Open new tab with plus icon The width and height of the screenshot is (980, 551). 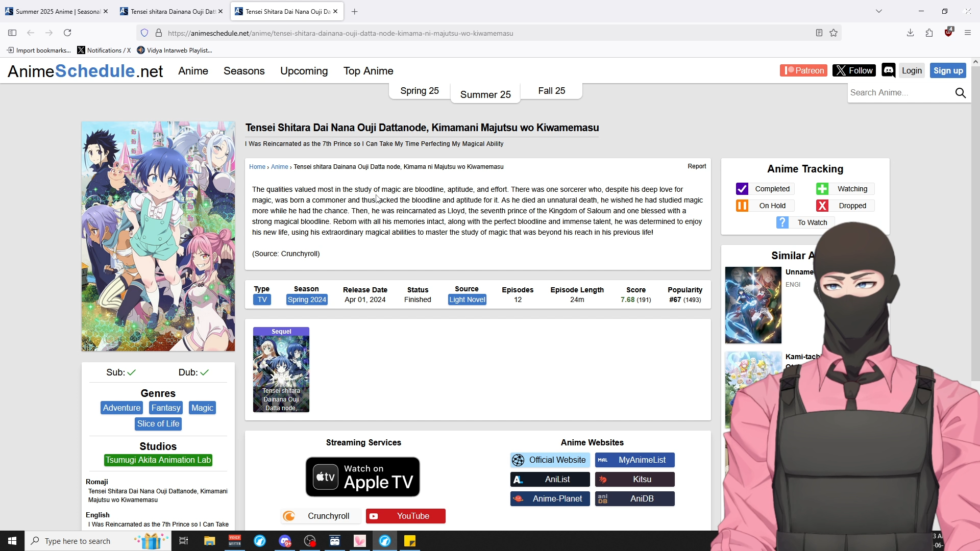tap(355, 11)
